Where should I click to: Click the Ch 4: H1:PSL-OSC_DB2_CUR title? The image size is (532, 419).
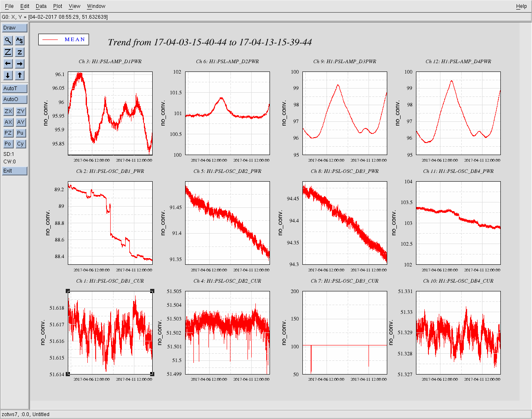228,281
